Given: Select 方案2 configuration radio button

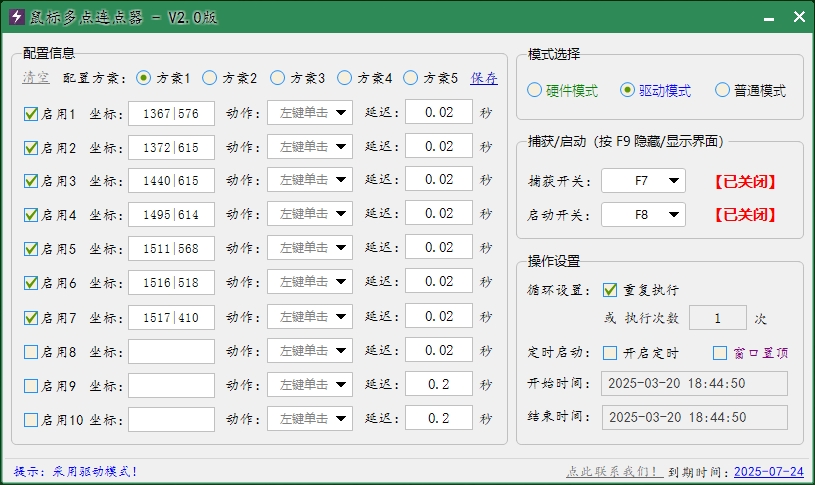Looking at the screenshot, I should click(x=210, y=78).
